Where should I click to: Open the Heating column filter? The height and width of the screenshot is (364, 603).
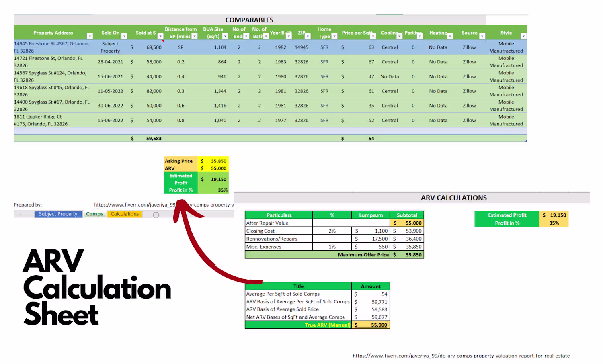click(x=450, y=36)
